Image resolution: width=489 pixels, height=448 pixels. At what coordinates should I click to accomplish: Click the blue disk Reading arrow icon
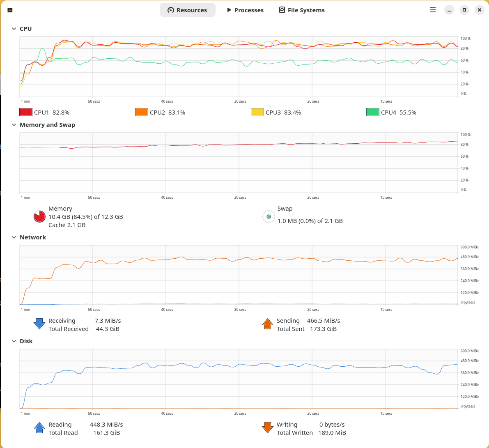click(39, 427)
